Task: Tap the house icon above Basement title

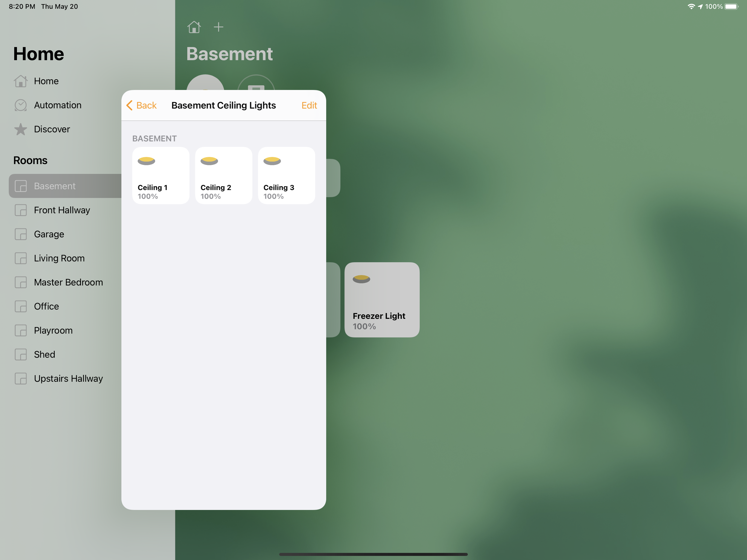Action: click(x=194, y=27)
